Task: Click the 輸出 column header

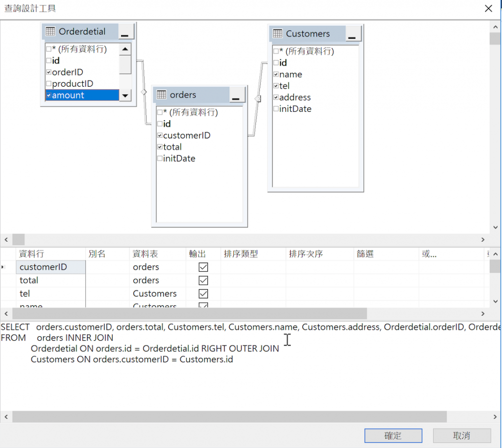Action: pos(203,254)
